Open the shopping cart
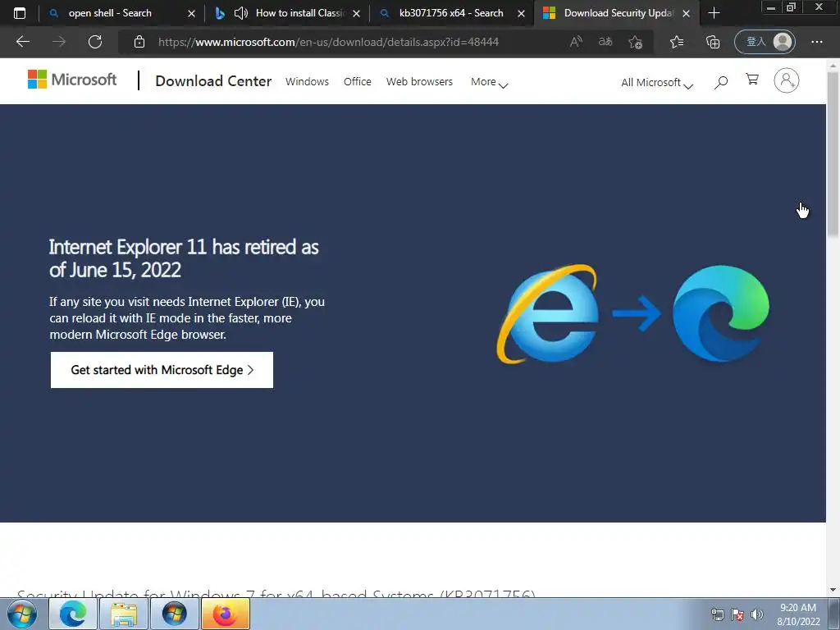The image size is (840, 630). (752, 80)
